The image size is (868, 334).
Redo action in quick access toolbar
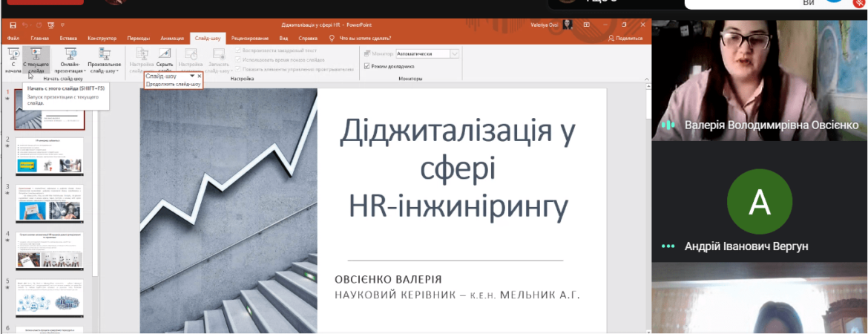click(39, 25)
